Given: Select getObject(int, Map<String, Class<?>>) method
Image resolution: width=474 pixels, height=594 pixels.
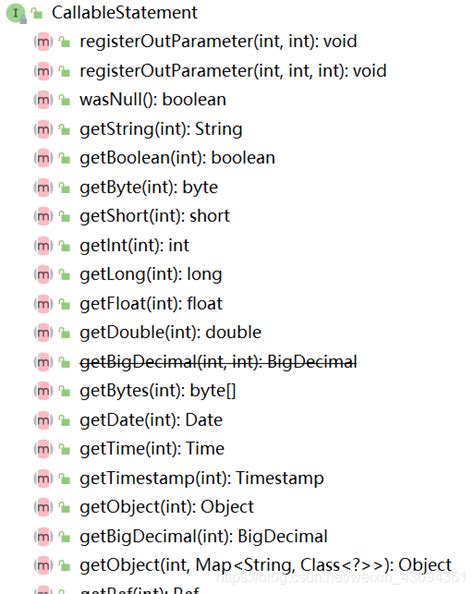Looking at the screenshot, I should click(x=266, y=566).
